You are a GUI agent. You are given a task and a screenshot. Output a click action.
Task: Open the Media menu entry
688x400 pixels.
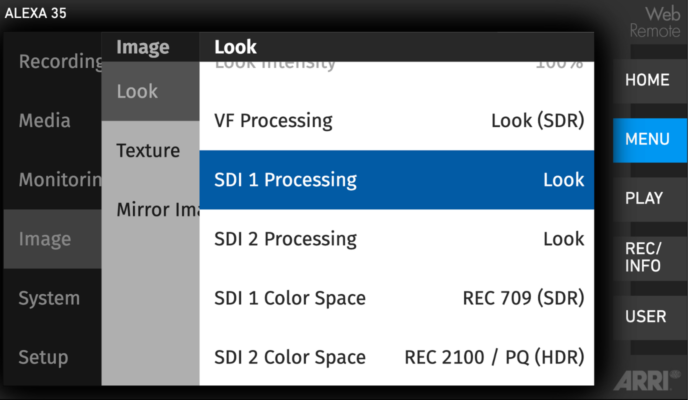53,121
